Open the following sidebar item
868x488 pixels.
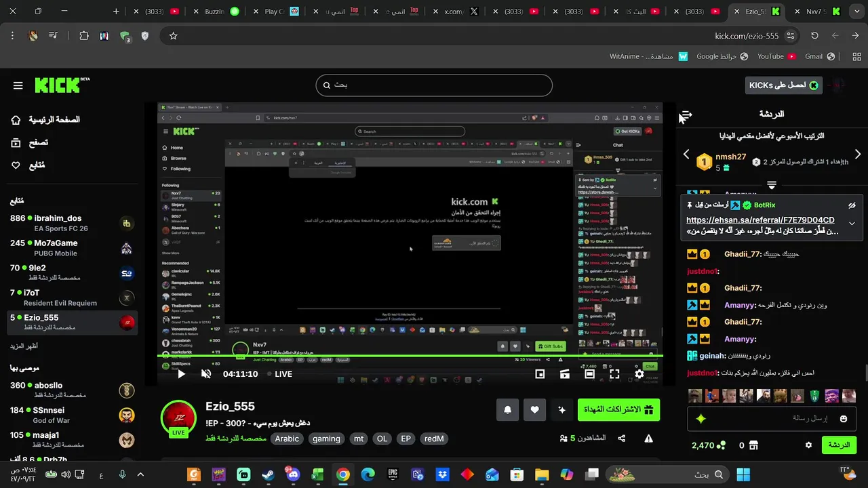pos(28,165)
